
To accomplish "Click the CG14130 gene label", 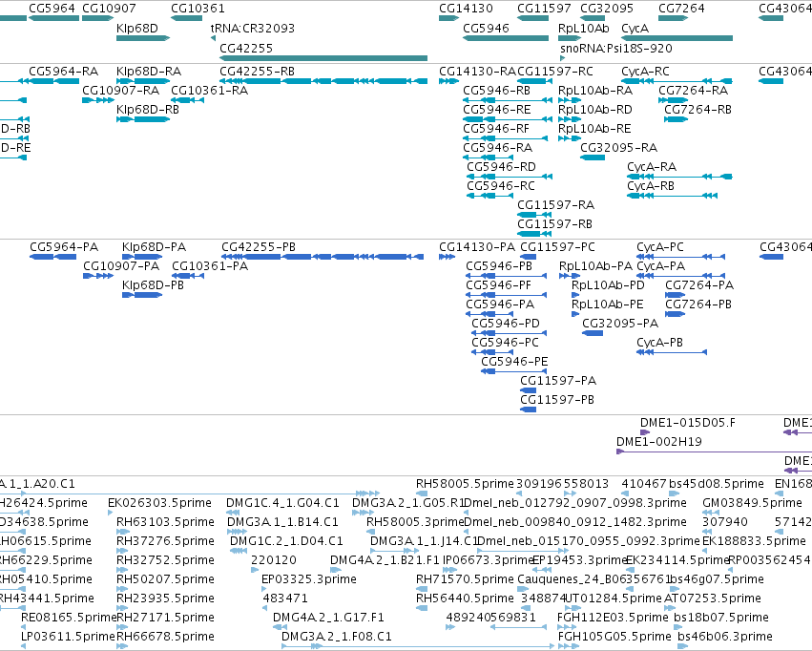I will coord(466,9).
